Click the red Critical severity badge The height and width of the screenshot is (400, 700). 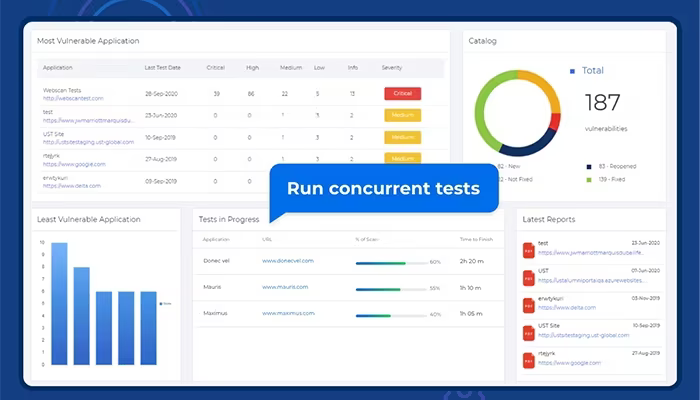[x=403, y=93]
